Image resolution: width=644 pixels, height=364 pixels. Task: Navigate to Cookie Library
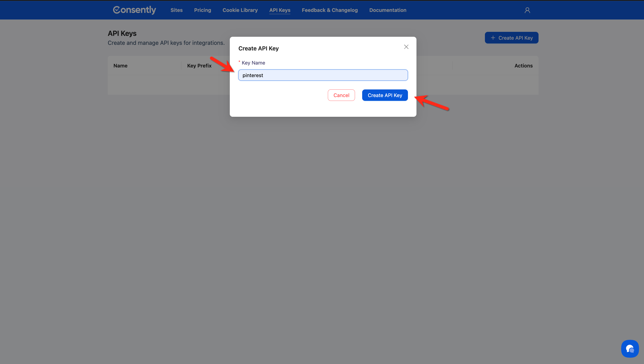240,10
